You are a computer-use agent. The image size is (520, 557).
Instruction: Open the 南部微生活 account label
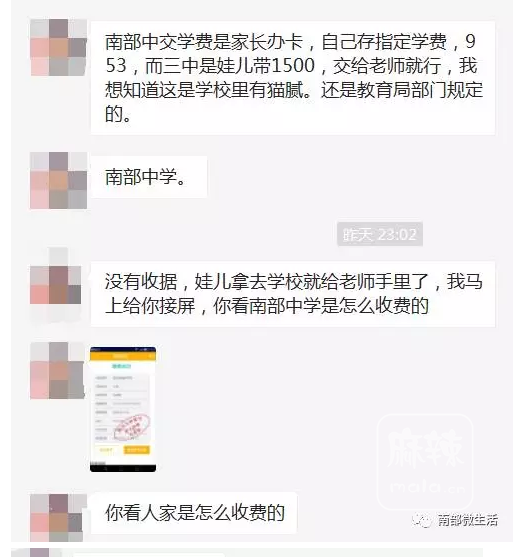[x=467, y=520]
